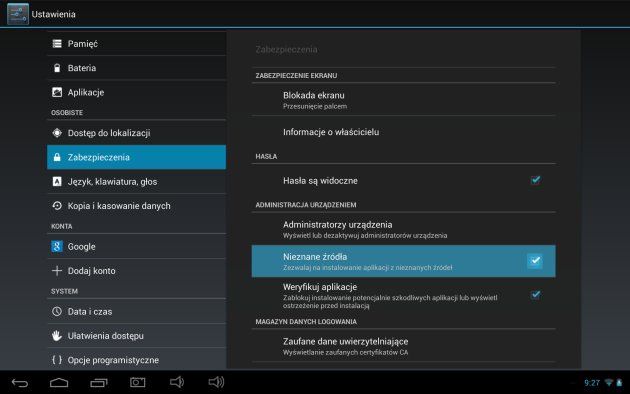The image size is (630, 394).
Task: Tap the lock icon next to Zabezpieczenia
Action: coord(57,157)
